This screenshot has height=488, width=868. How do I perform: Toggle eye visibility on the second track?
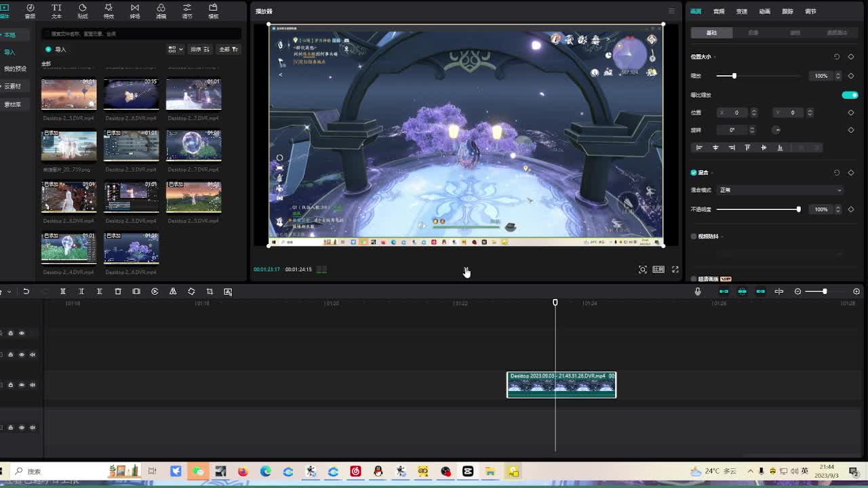(22, 354)
